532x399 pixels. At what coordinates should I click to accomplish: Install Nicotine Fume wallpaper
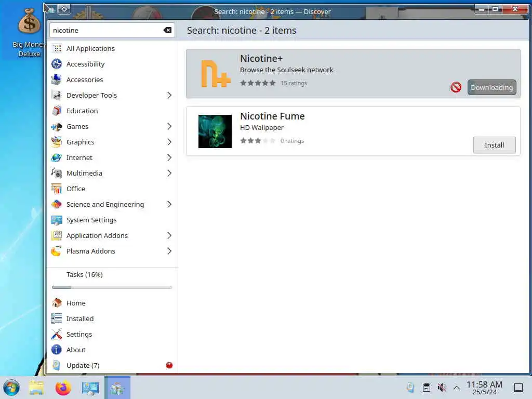click(495, 145)
